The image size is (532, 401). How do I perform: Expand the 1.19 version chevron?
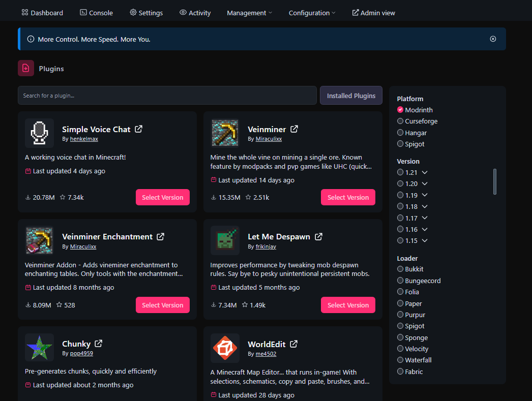[425, 195]
